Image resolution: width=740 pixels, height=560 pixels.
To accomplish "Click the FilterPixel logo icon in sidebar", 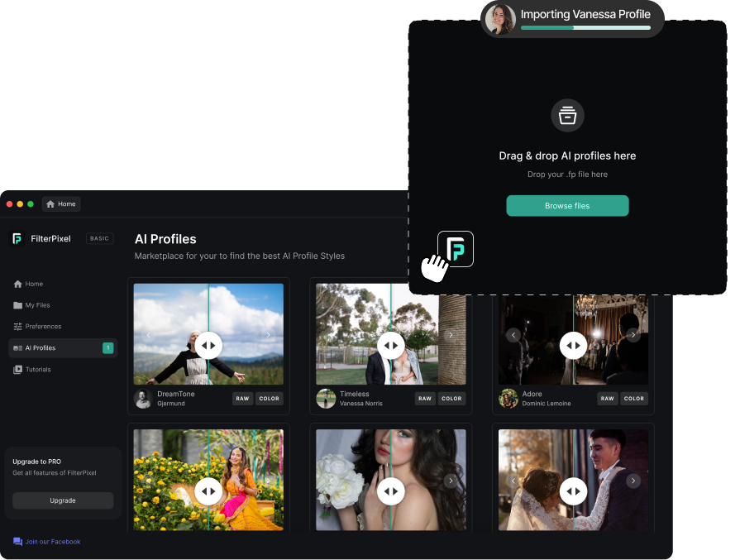I will 17,239.
